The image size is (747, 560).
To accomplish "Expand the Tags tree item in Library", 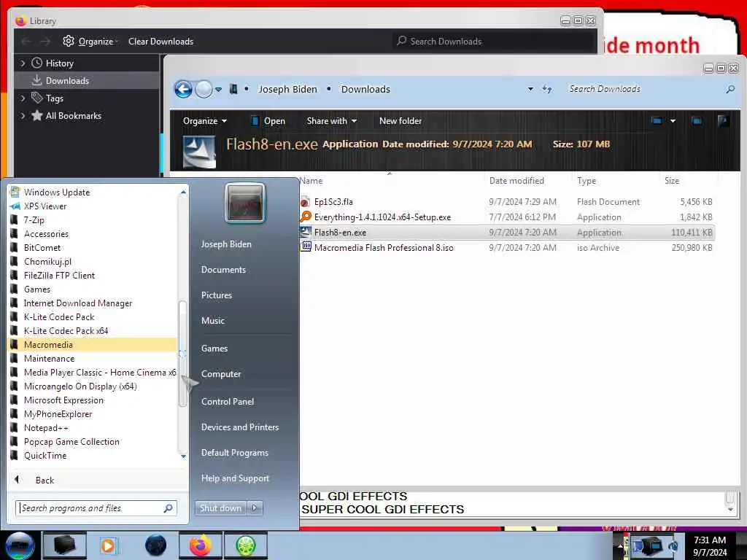I will (23, 98).
